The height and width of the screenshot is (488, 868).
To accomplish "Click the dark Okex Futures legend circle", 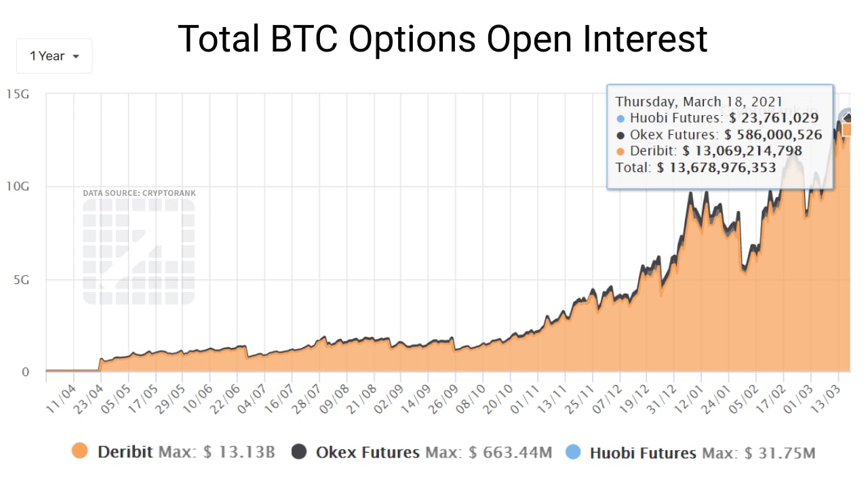I will (300, 452).
